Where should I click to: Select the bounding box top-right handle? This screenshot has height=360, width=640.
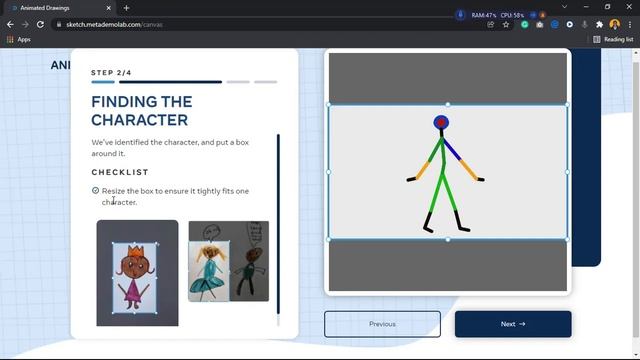tap(567, 105)
